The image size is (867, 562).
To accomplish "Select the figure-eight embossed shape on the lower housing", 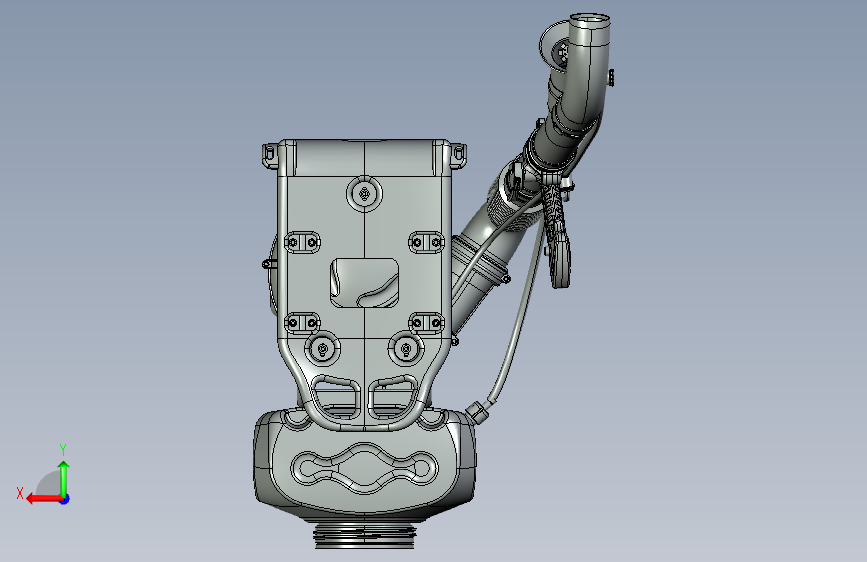I will 364,469.
